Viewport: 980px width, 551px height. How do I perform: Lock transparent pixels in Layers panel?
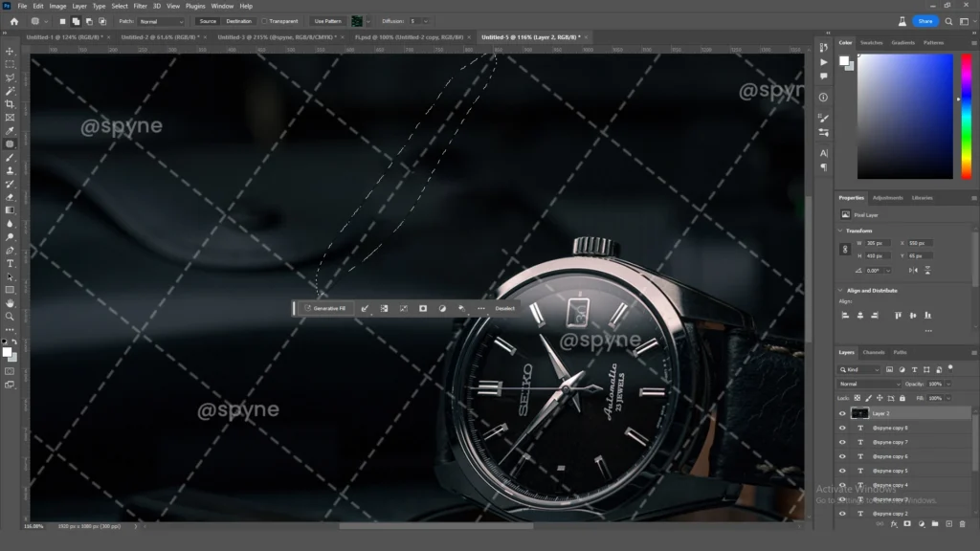point(857,398)
